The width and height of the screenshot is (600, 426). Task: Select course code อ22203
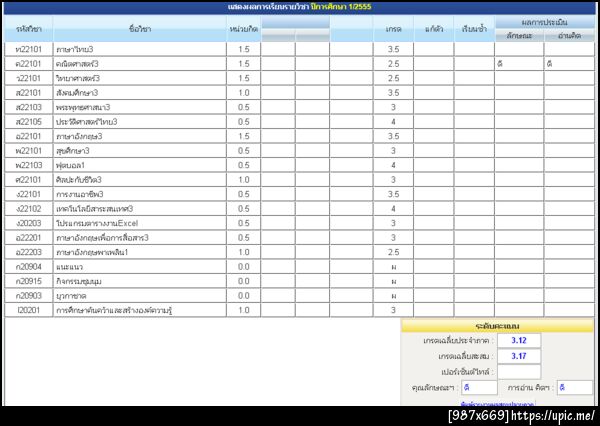29,252
